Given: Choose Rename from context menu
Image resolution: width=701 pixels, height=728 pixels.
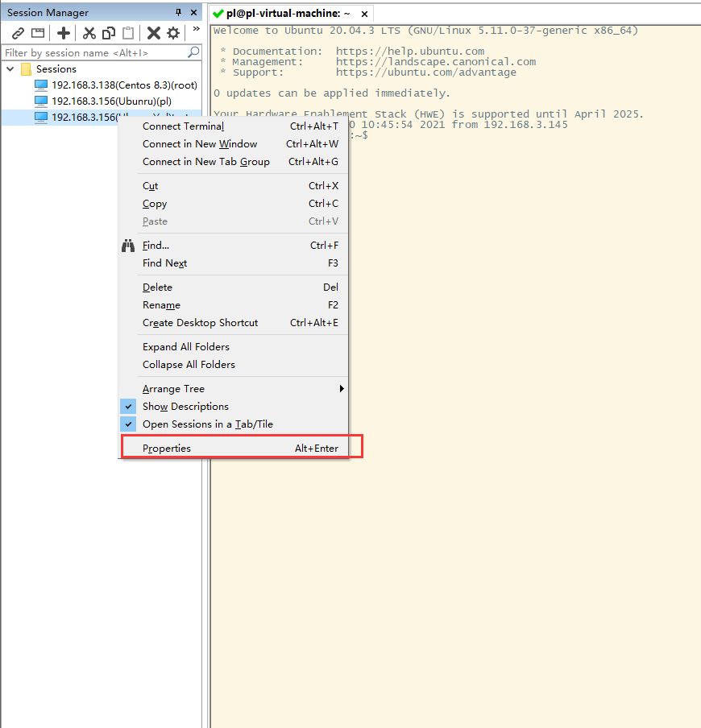Looking at the screenshot, I should point(233,304).
